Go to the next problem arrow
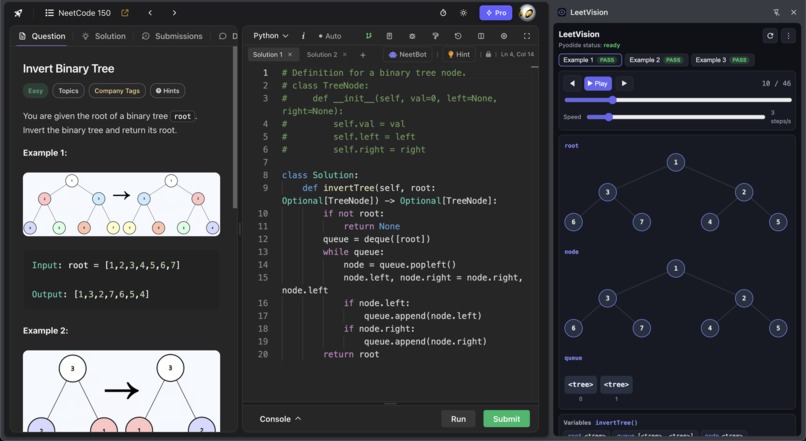Screen dimensions: 806x441 174,13
